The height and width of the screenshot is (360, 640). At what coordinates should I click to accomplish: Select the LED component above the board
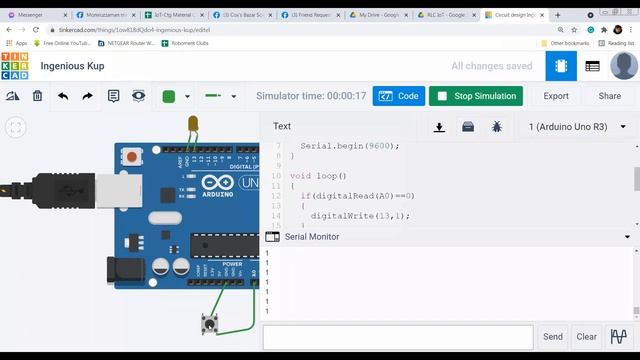pyautogui.click(x=193, y=124)
